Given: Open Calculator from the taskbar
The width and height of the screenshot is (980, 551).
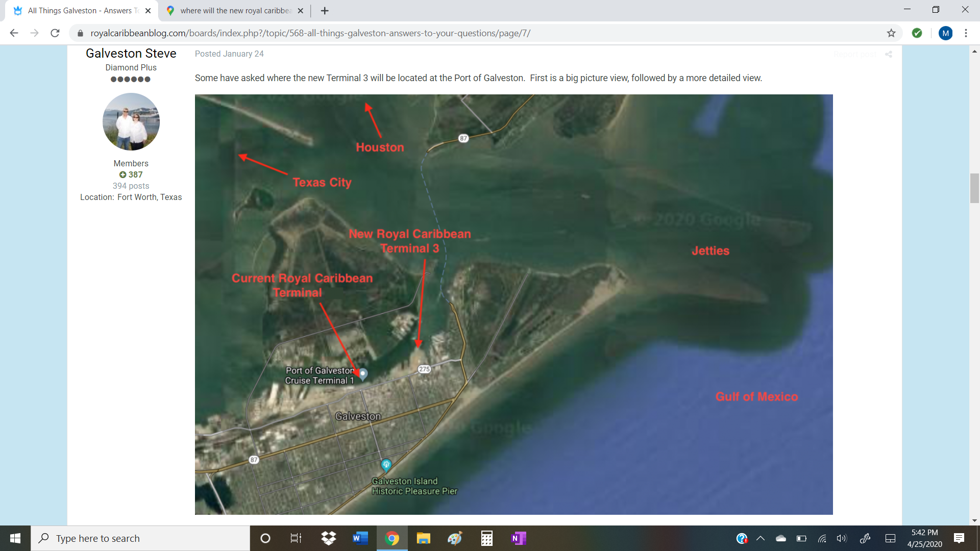Looking at the screenshot, I should click(487, 538).
